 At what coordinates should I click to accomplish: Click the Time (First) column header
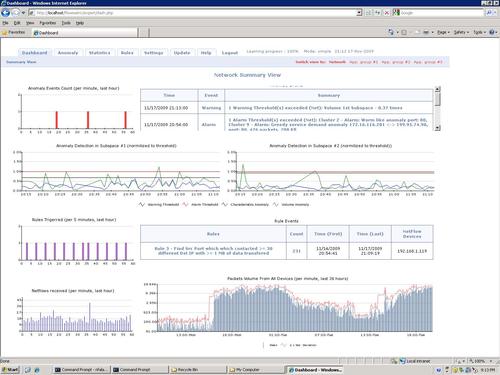click(x=328, y=234)
